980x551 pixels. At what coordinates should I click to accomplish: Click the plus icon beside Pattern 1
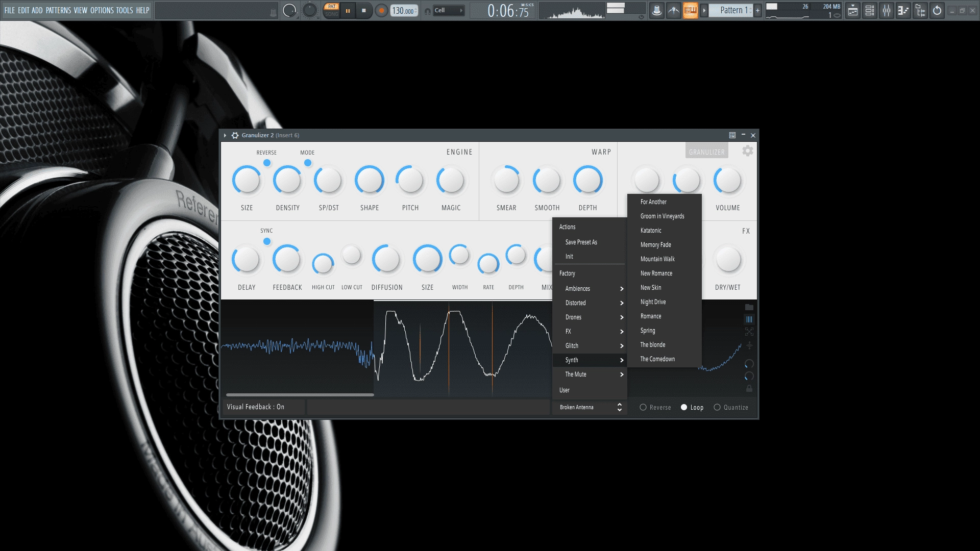pyautogui.click(x=757, y=10)
